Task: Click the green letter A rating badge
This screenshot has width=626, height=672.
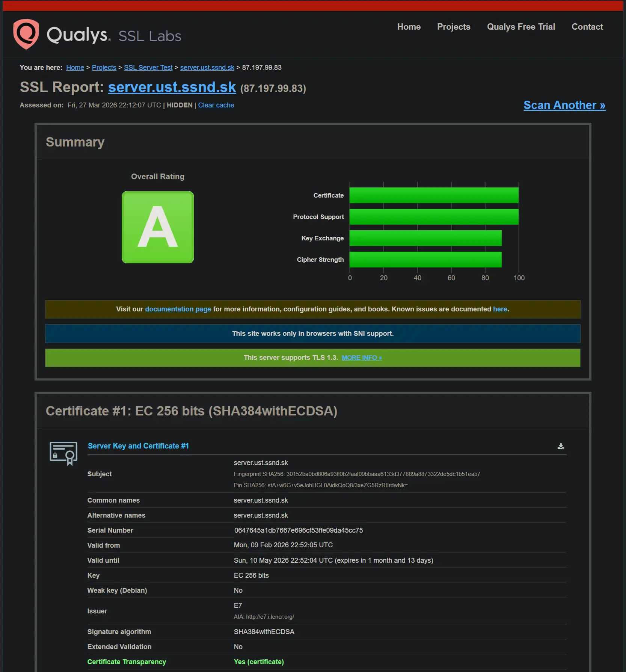Action: (157, 228)
